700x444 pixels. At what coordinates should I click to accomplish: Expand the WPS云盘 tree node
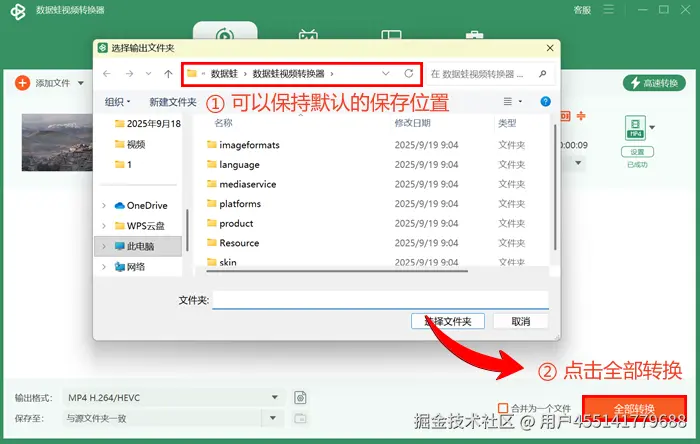tap(104, 226)
